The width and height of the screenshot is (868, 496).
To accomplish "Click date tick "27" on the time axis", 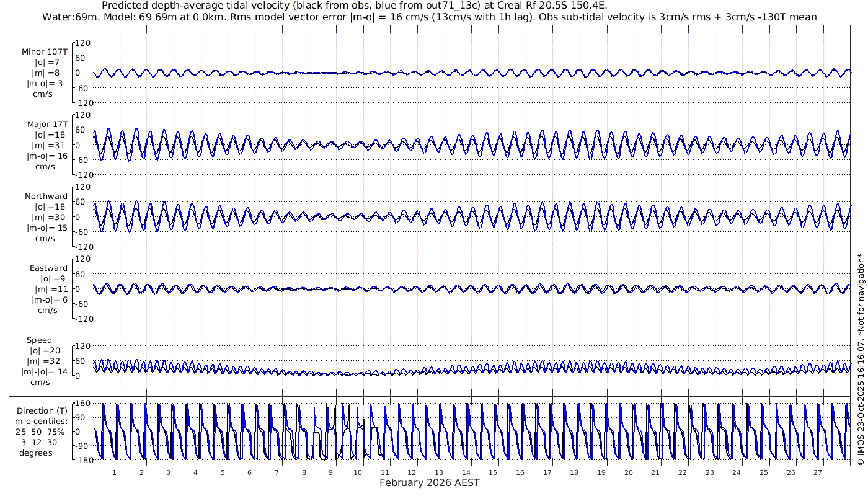I will click(x=818, y=472).
